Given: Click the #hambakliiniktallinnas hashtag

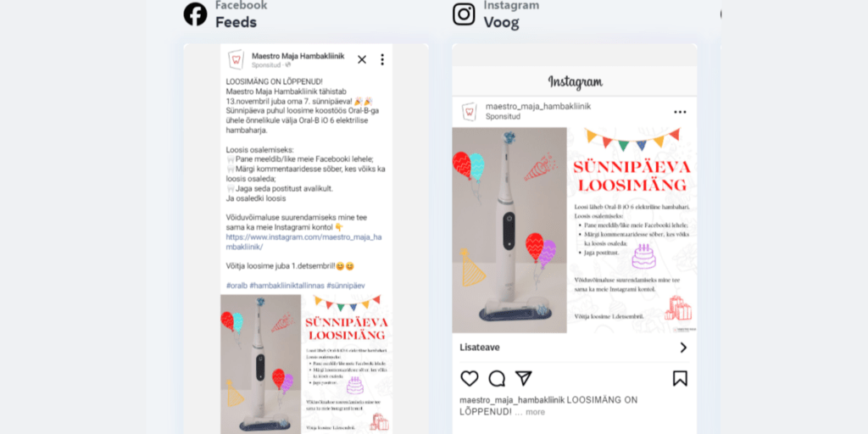Looking at the screenshot, I should coord(287,286).
